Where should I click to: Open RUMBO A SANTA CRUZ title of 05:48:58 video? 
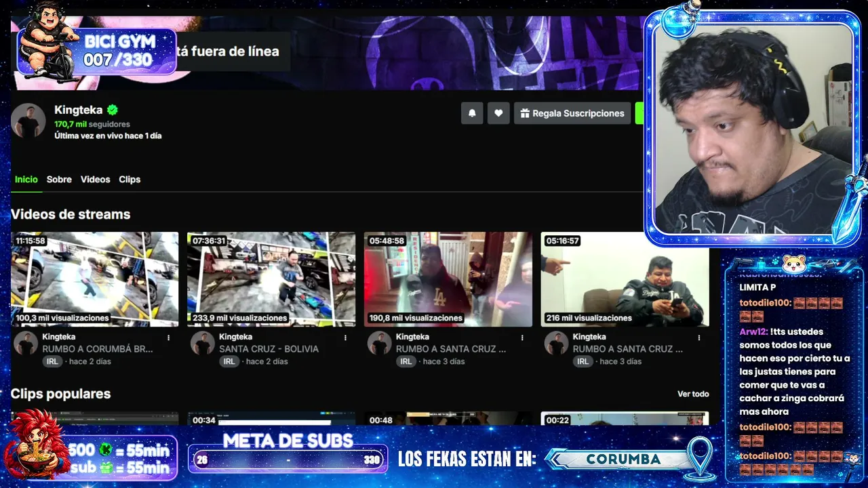451,349
